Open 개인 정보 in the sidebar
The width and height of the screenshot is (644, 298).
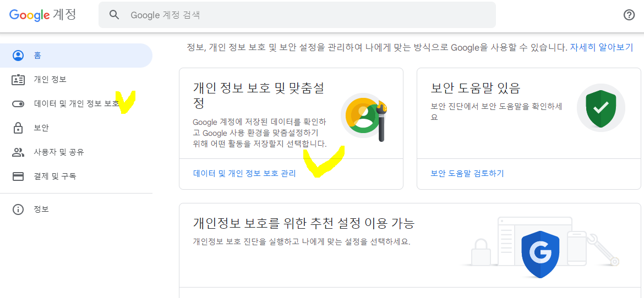click(x=76, y=80)
